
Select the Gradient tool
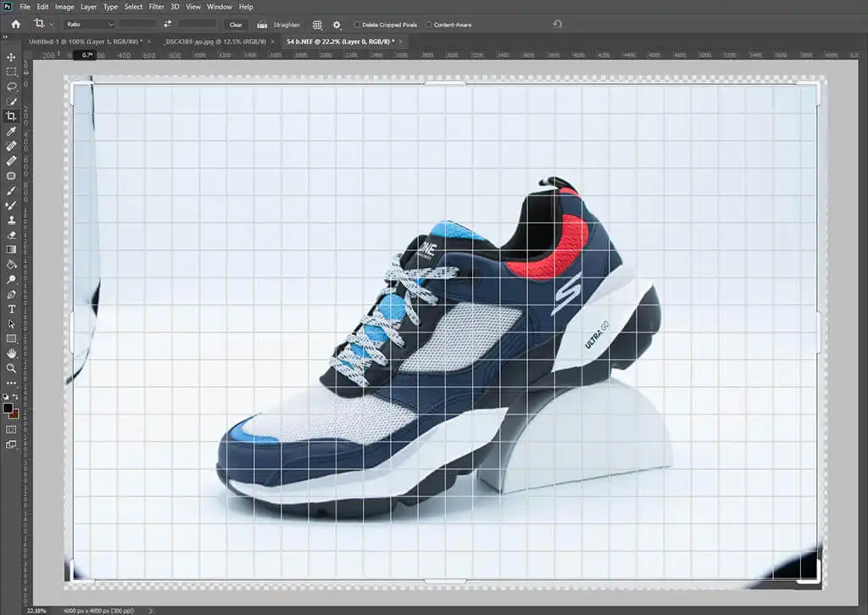pos(11,249)
